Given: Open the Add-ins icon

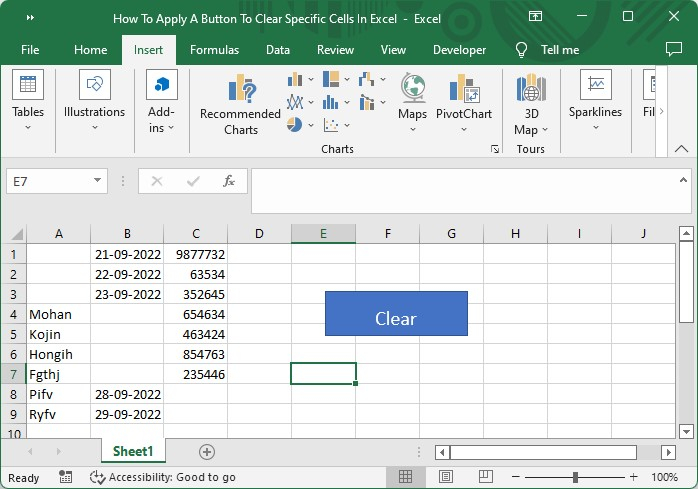Looking at the screenshot, I should coord(161,87).
